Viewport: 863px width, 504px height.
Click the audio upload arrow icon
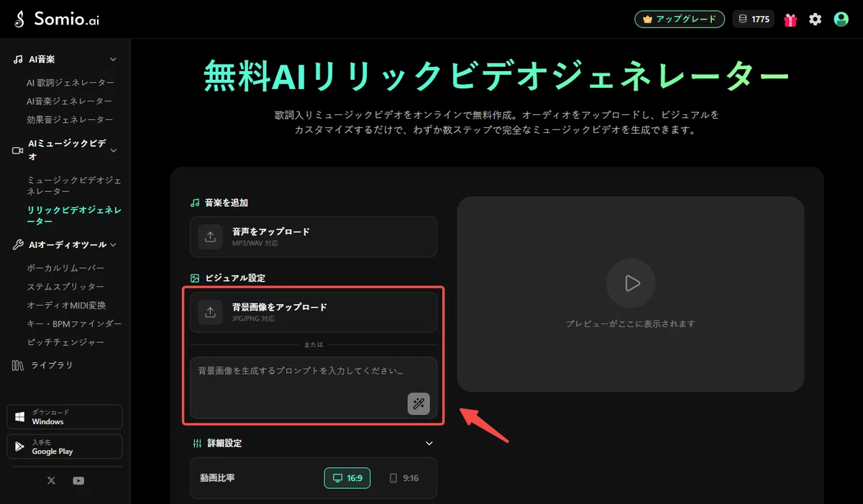coord(210,237)
